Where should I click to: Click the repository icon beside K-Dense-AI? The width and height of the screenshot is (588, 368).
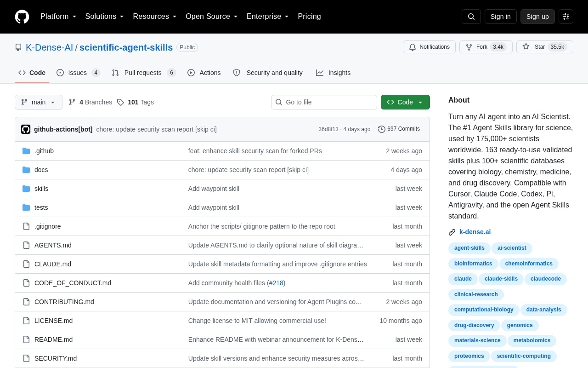click(x=18, y=47)
